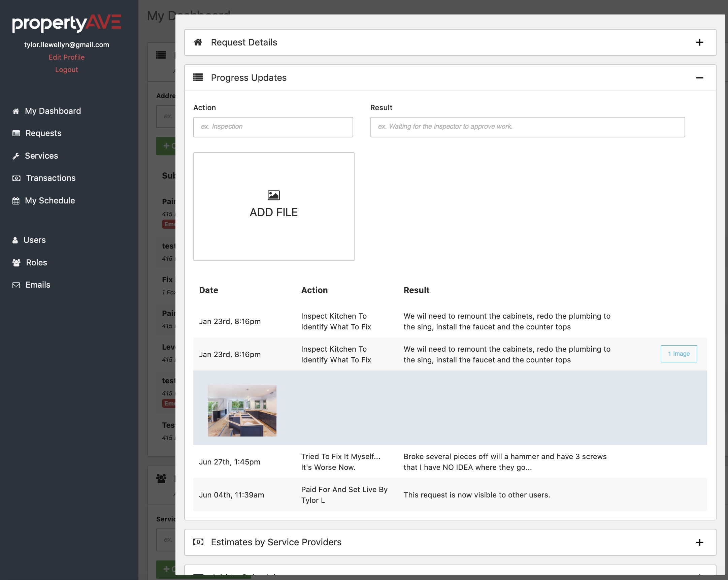Click the money icon beside Estimates by Service Providers
The width and height of the screenshot is (728, 580).
tap(198, 542)
